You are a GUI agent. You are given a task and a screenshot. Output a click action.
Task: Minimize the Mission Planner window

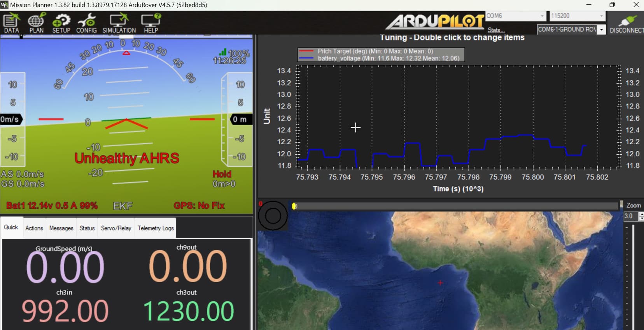pos(589,5)
